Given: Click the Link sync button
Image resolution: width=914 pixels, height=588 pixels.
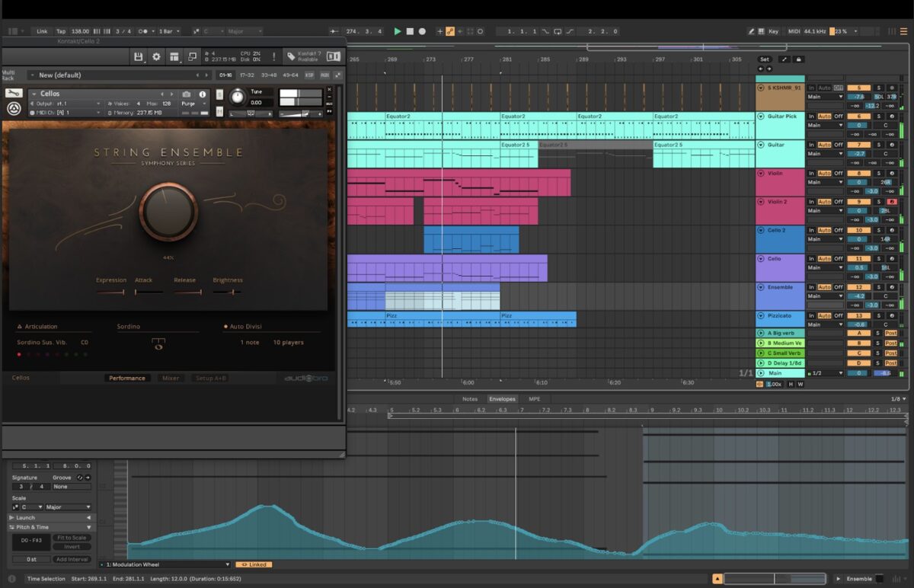Looking at the screenshot, I should tap(42, 31).
